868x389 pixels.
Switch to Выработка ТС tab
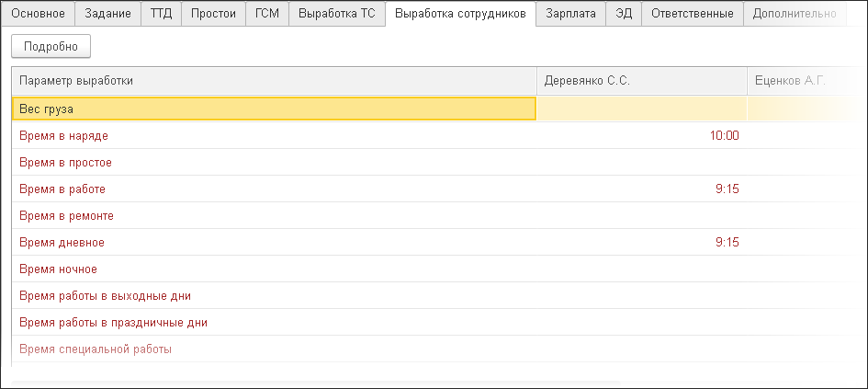click(x=337, y=14)
